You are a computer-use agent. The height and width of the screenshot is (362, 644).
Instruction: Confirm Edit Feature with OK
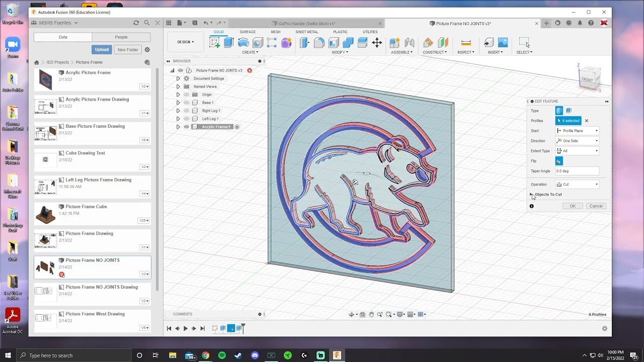(573, 206)
